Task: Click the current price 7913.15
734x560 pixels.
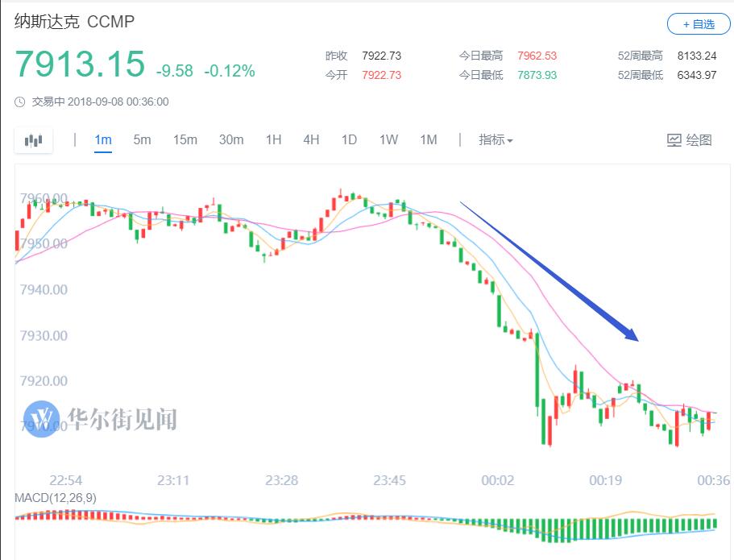Action: pyautogui.click(x=80, y=64)
